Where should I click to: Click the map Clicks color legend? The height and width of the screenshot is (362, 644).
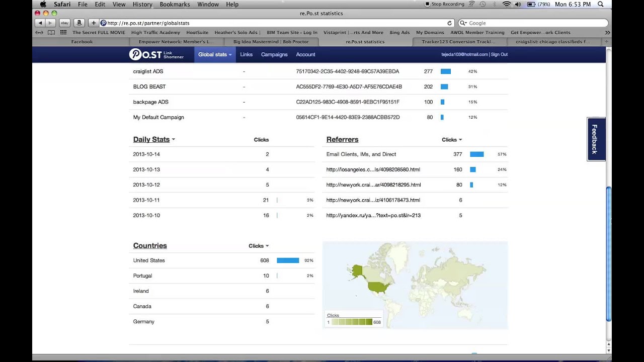point(354,319)
